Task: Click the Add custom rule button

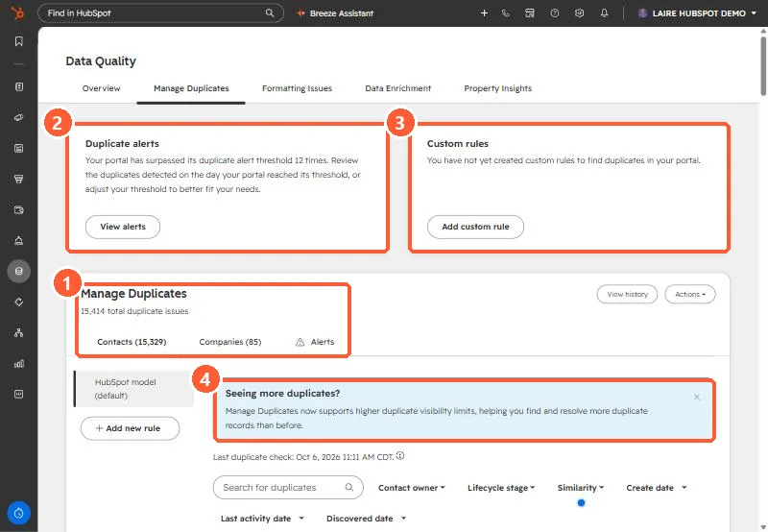Action: click(x=475, y=227)
